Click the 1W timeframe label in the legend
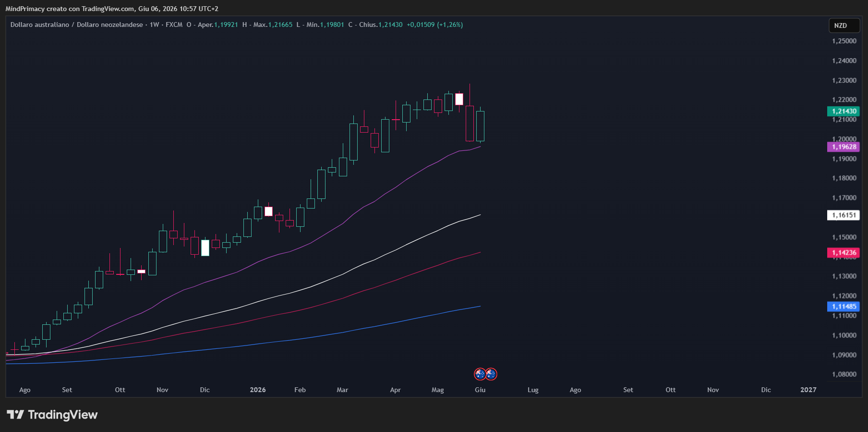 point(154,25)
